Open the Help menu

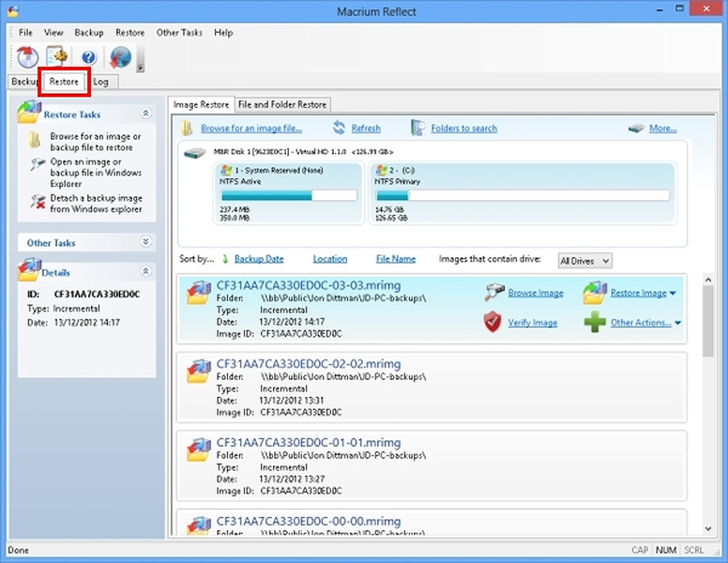point(223,33)
